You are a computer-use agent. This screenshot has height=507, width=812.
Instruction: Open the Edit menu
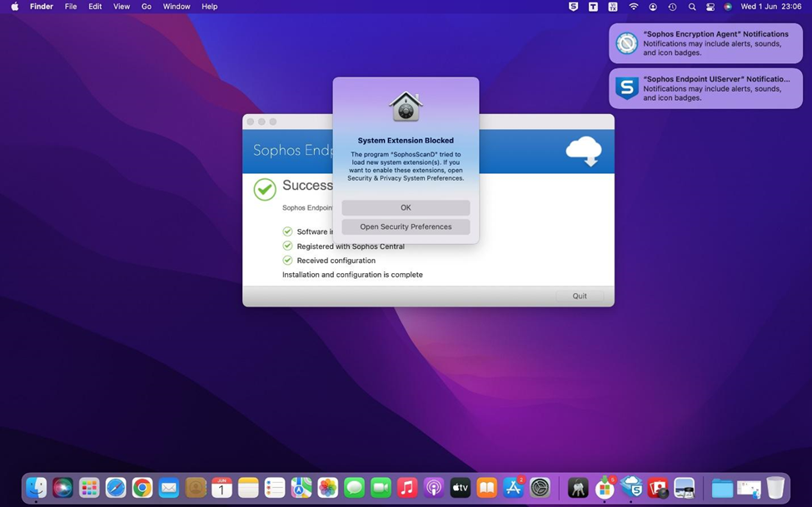tap(95, 7)
